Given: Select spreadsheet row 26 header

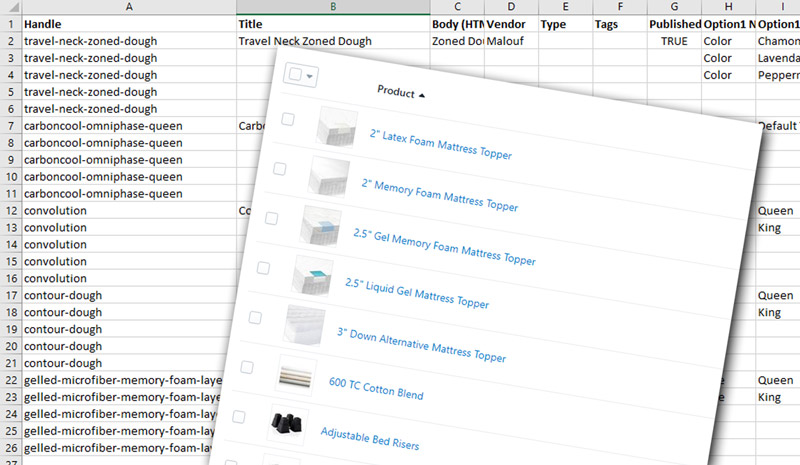Looking at the screenshot, I should [11, 448].
